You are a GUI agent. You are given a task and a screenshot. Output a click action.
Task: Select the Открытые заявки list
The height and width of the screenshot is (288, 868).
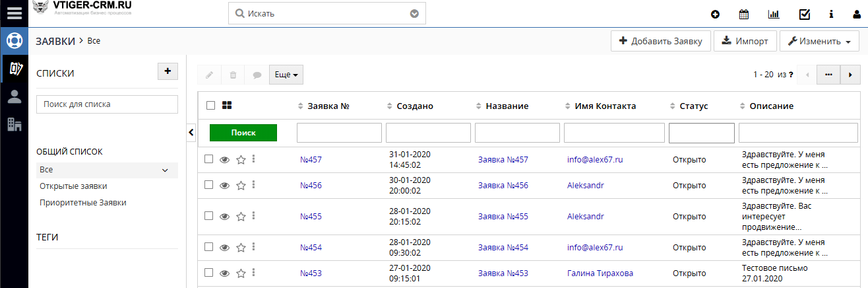click(x=73, y=186)
